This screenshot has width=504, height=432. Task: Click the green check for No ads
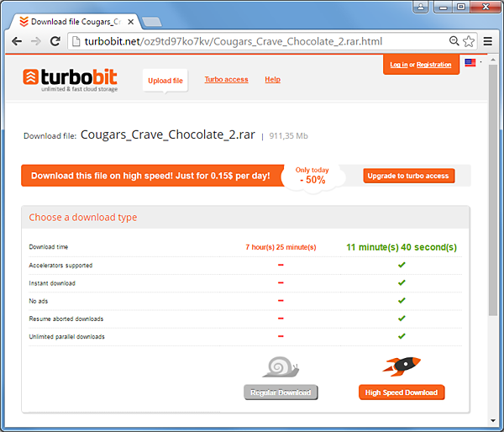(402, 300)
